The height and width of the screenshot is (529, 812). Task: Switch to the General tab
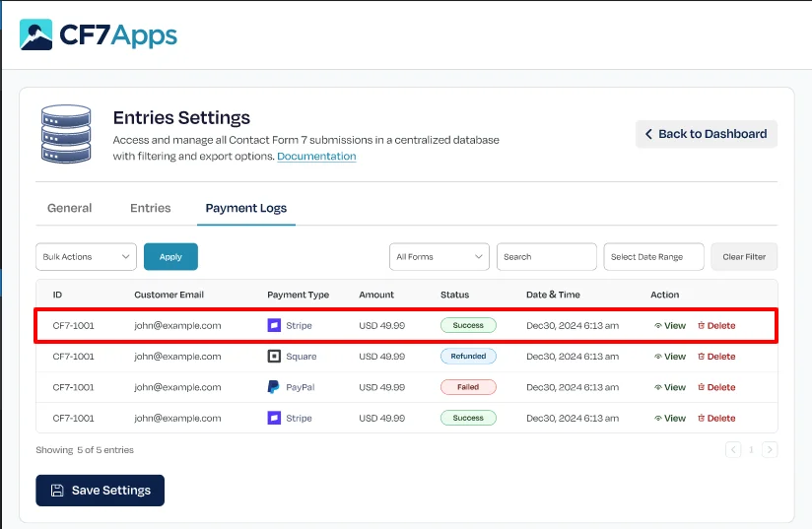pyautogui.click(x=69, y=208)
